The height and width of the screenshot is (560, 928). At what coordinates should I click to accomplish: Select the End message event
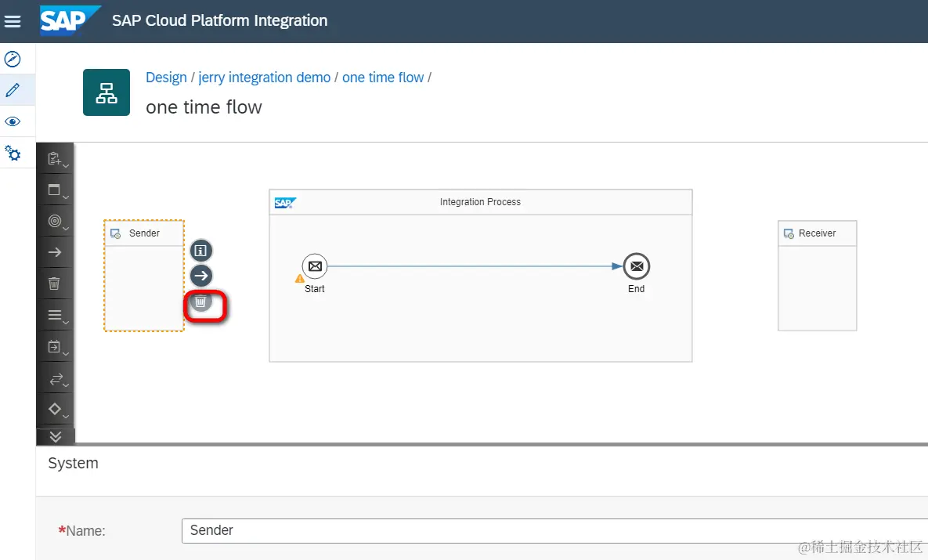coord(637,266)
